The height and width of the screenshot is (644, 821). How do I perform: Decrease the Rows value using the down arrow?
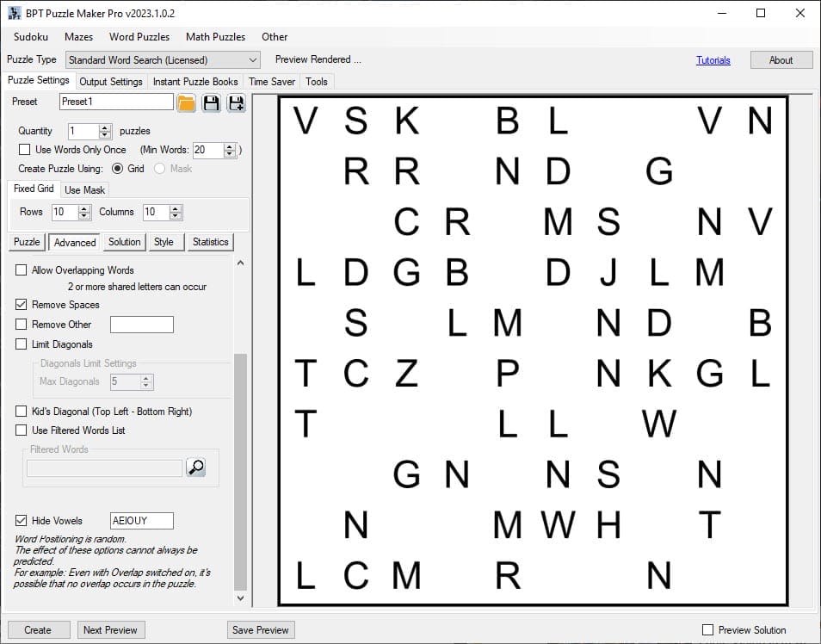84,216
